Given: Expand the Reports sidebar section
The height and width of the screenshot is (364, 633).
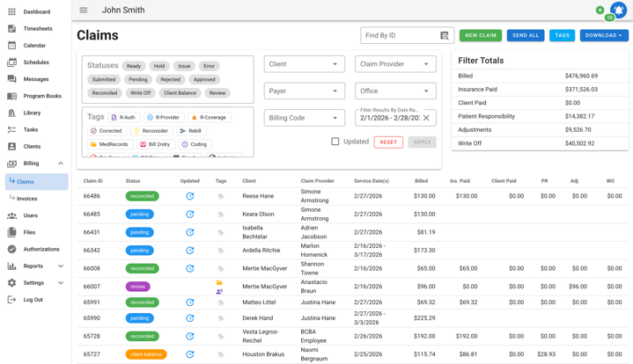Looking at the screenshot, I should (x=61, y=266).
